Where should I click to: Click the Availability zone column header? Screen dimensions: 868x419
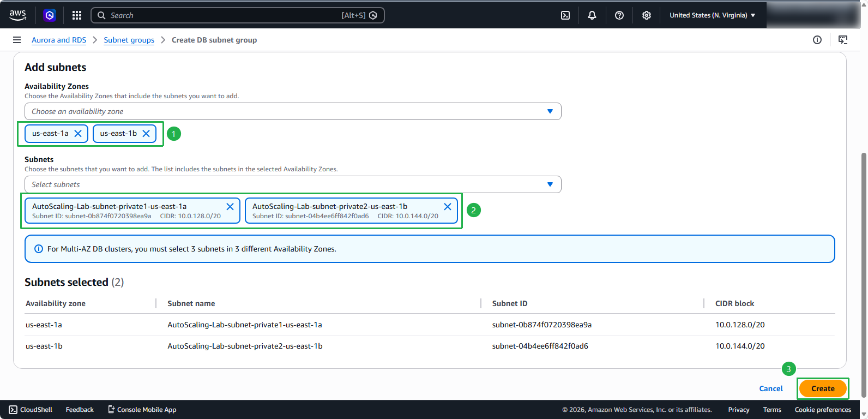click(x=56, y=303)
